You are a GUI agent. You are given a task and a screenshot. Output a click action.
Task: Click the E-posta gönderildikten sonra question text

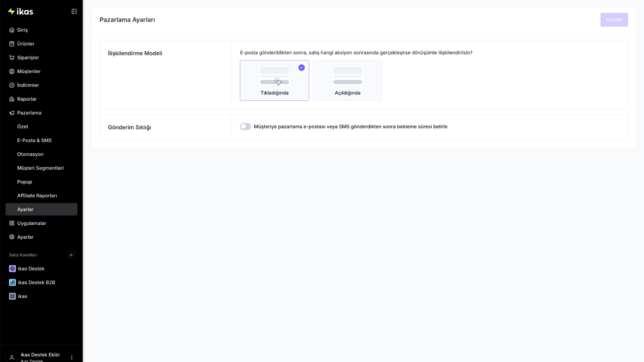(356, 53)
